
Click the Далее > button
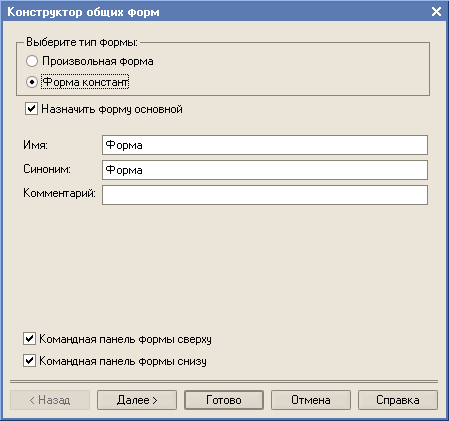tap(137, 400)
